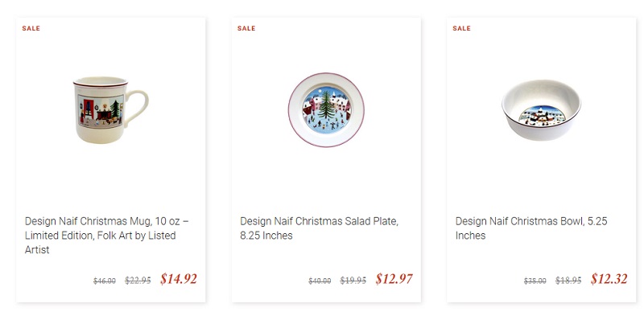Click the SALE badge on mug card

pos(31,28)
